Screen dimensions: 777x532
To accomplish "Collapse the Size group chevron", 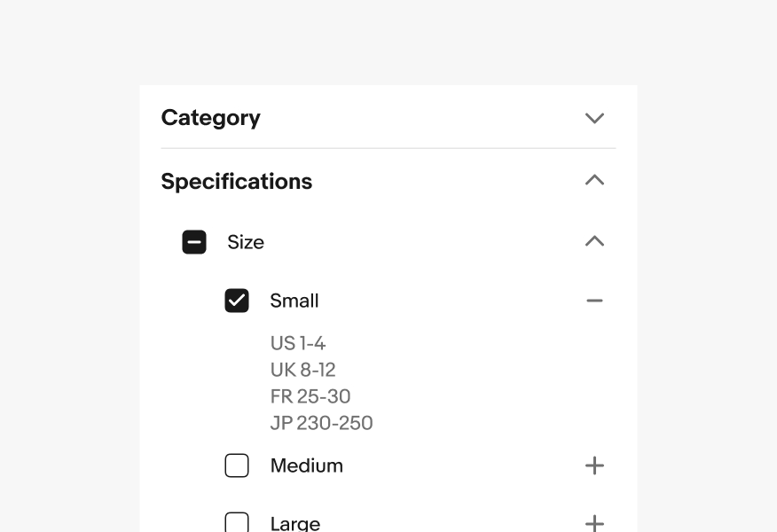I will [x=594, y=241].
